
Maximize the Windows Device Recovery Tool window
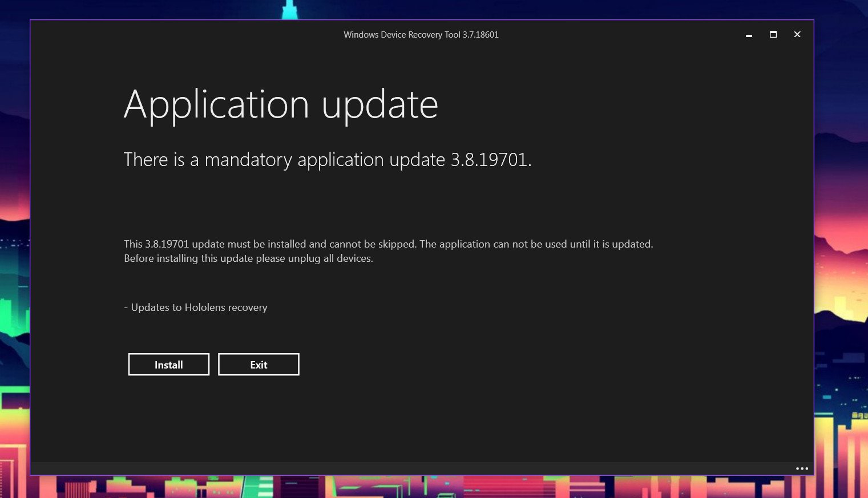click(x=773, y=34)
